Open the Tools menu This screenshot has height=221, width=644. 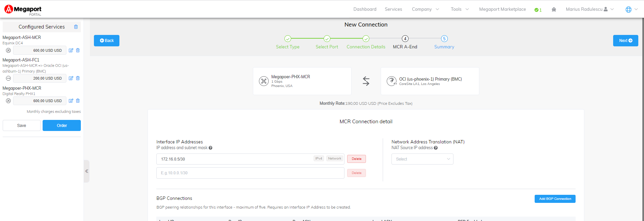(x=460, y=9)
